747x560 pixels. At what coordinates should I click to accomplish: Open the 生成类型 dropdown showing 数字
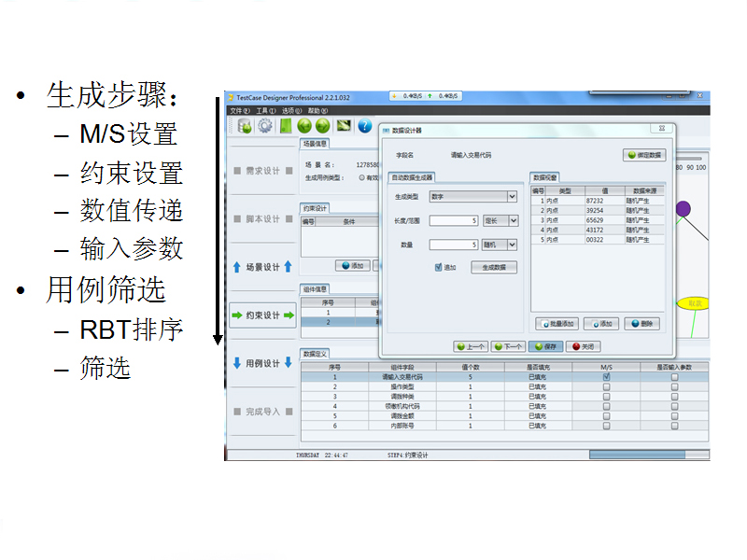pos(512,197)
